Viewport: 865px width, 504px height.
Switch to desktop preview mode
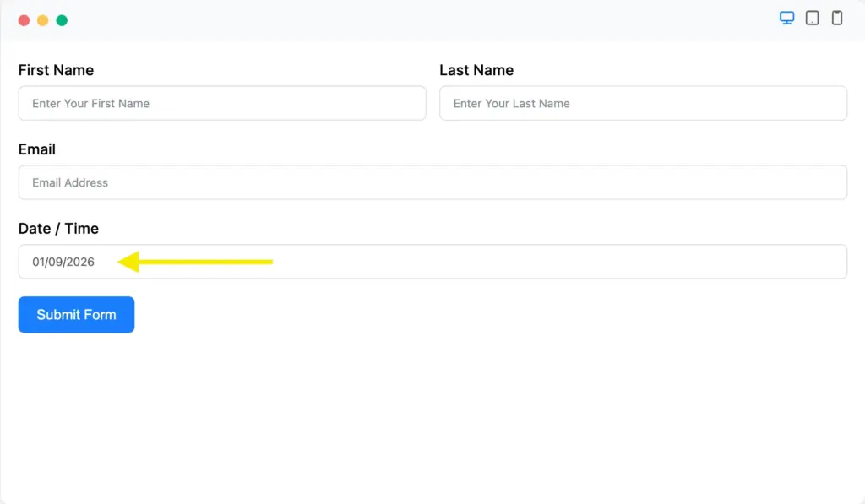click(x=786, y=19)
